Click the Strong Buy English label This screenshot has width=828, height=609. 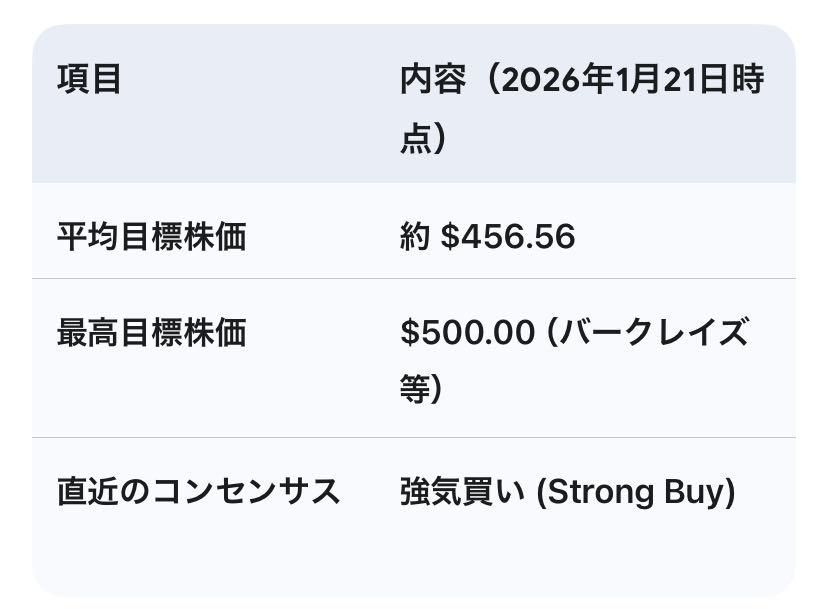click(636, 492)
